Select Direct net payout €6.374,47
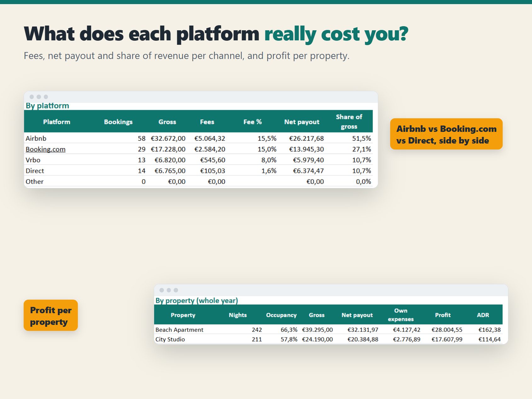Screen dimensions: 532x399 308,171
